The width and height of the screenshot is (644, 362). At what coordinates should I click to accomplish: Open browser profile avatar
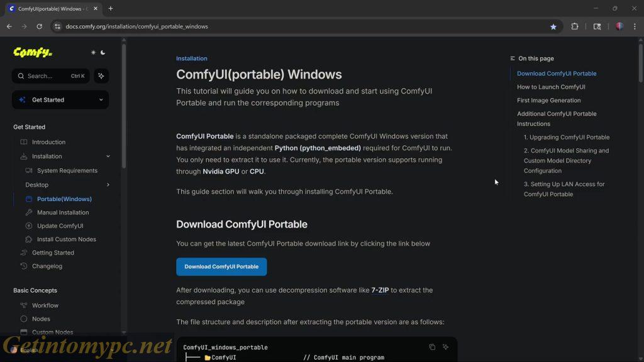(x=619, y=26)
